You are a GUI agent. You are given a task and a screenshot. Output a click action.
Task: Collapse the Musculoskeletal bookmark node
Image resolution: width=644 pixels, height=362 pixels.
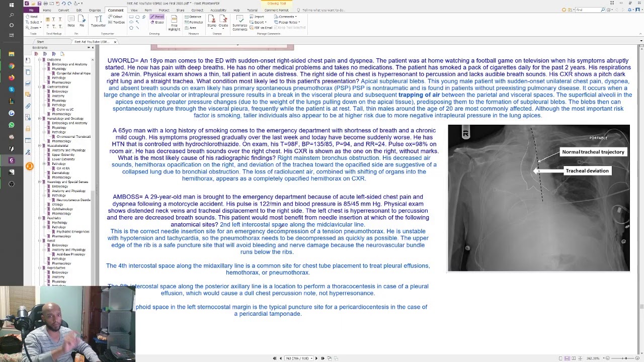coord(39,145)
